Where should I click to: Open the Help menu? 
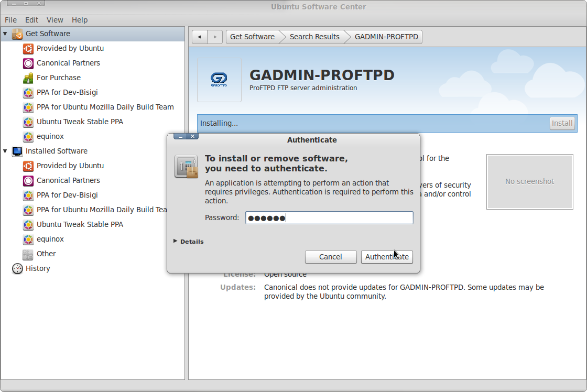[x=79, y=20]
